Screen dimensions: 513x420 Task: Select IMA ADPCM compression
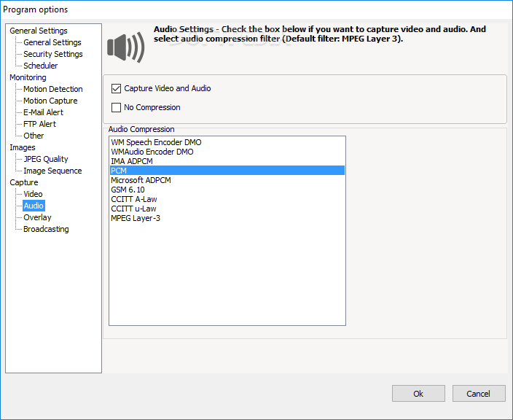(227, 161)
